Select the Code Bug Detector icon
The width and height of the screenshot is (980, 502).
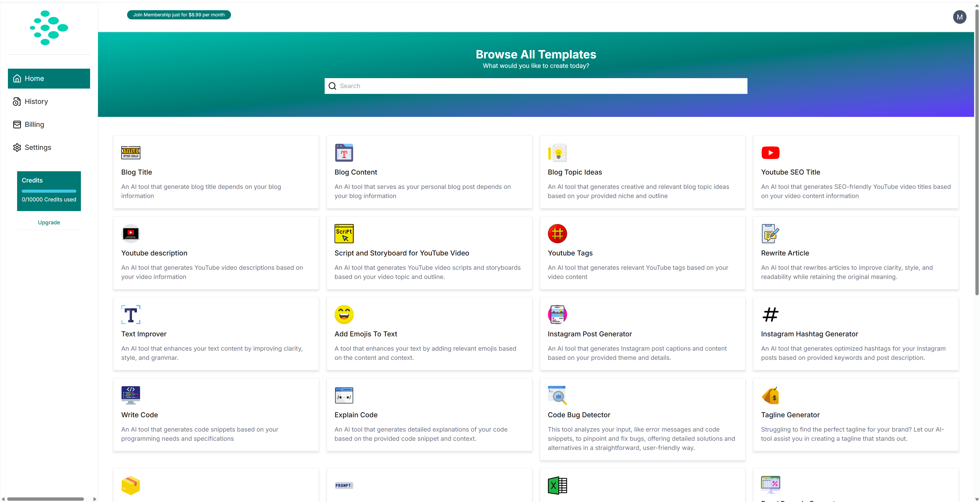[x=557, y=395]
